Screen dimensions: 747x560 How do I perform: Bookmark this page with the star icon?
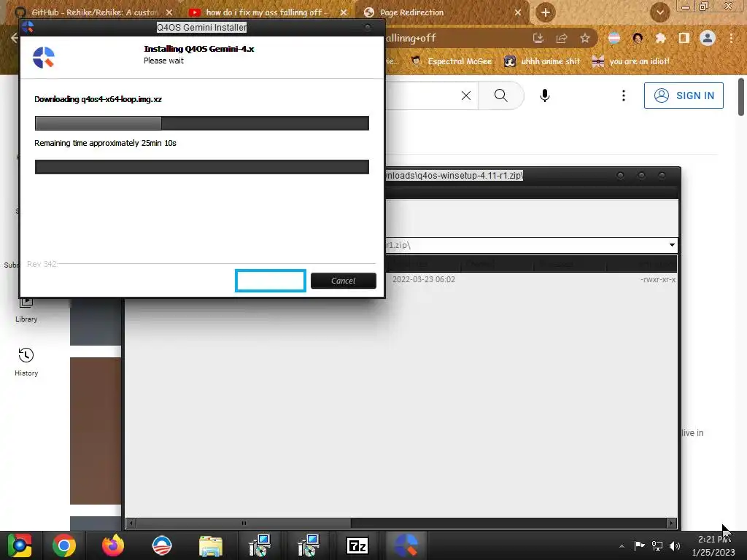(x=585, y=38)
